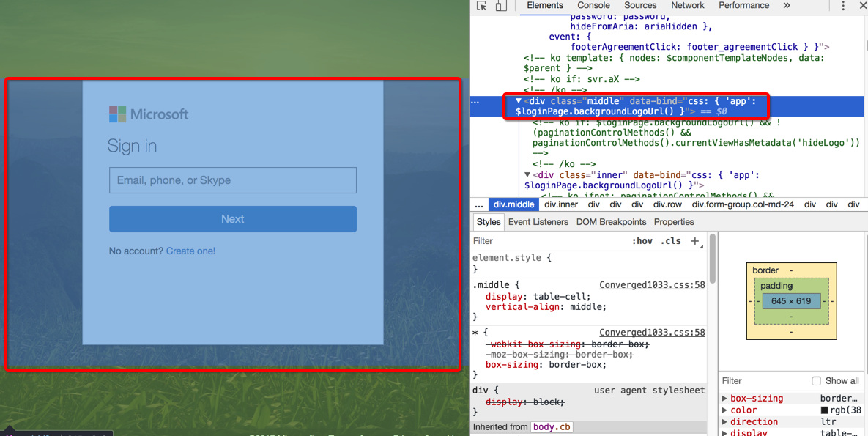The width and height of the screenshot is (868, 436).
Task: Focus the Styles pane Filter field
Action: (x=548, y=241)
